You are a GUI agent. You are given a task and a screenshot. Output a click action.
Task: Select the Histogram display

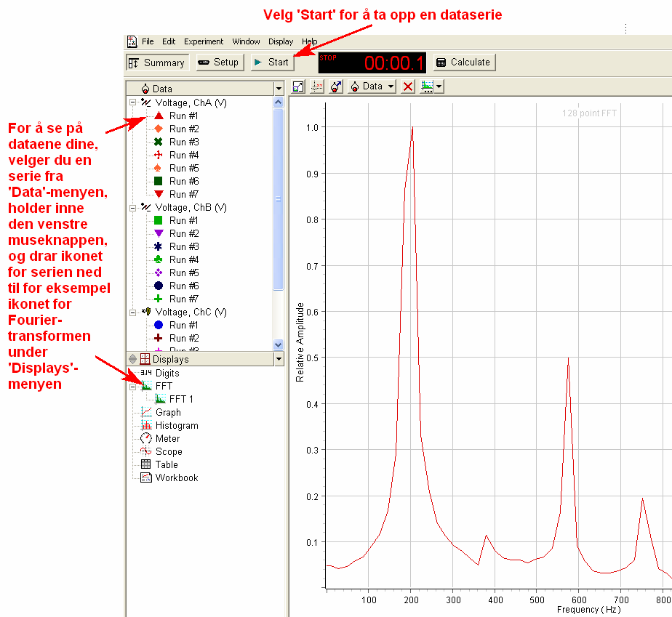point(169,426)
